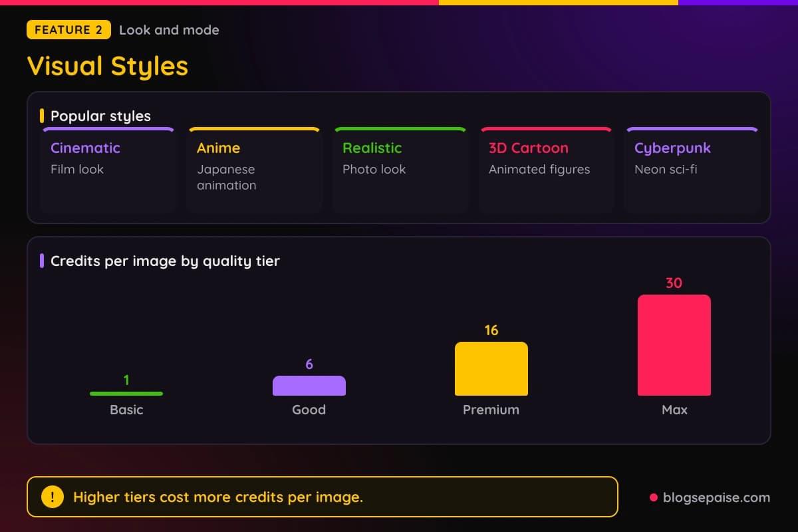Click the value 6 above Good

[309, 364]
